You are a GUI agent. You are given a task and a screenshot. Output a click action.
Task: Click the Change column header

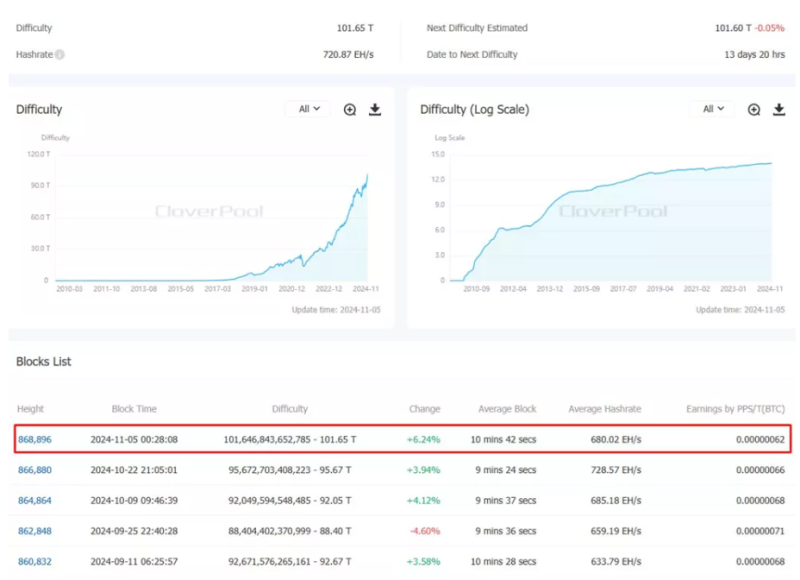(424, 409)
